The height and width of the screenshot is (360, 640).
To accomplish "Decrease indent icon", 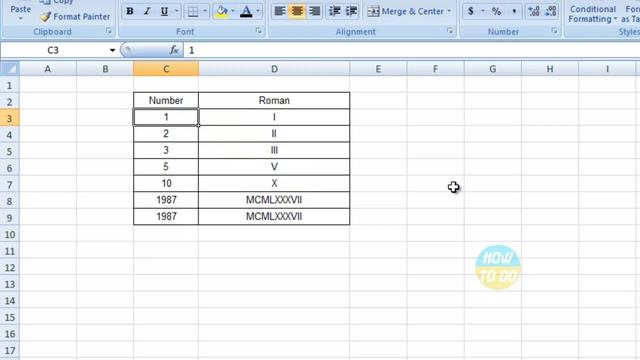I will (335, 11).
